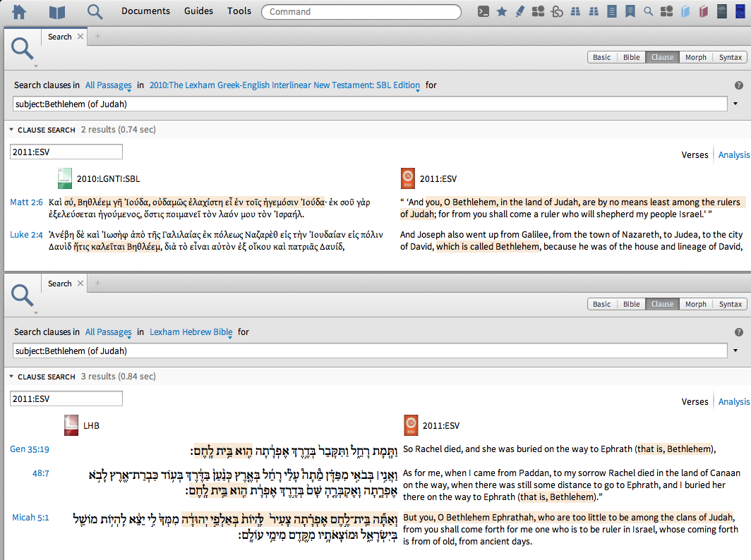
Task: Close the upper Search tab
Action: pyautogui.click(x=80, y=37)
